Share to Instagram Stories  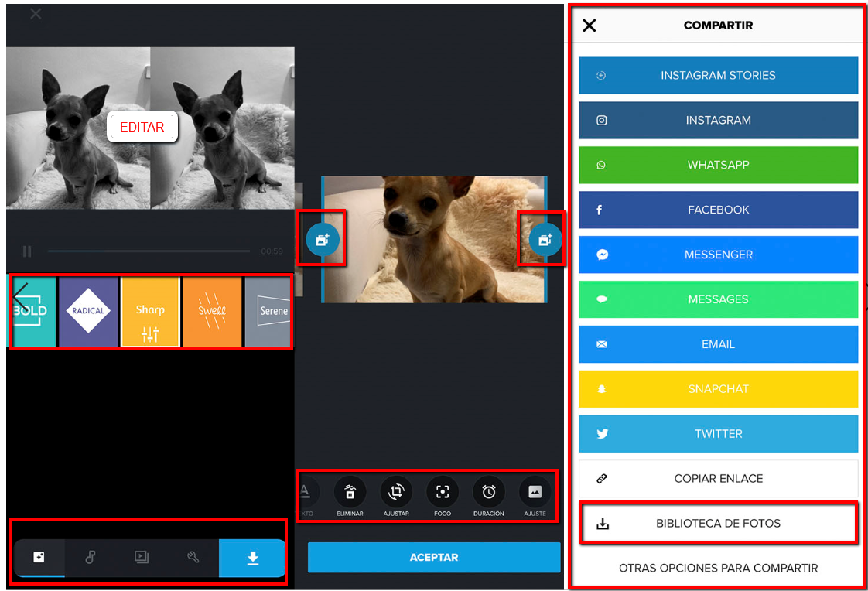pos(719,75)
